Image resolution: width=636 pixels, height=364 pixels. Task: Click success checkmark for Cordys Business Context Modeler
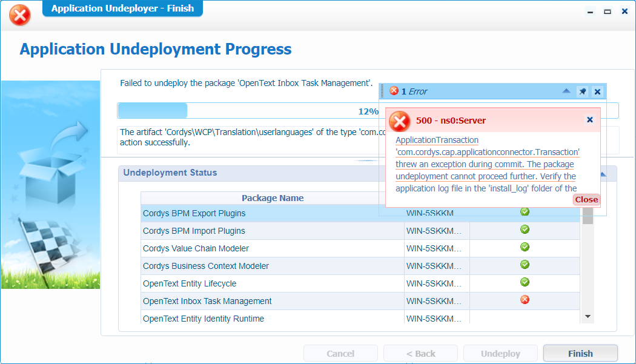[525, 265]
